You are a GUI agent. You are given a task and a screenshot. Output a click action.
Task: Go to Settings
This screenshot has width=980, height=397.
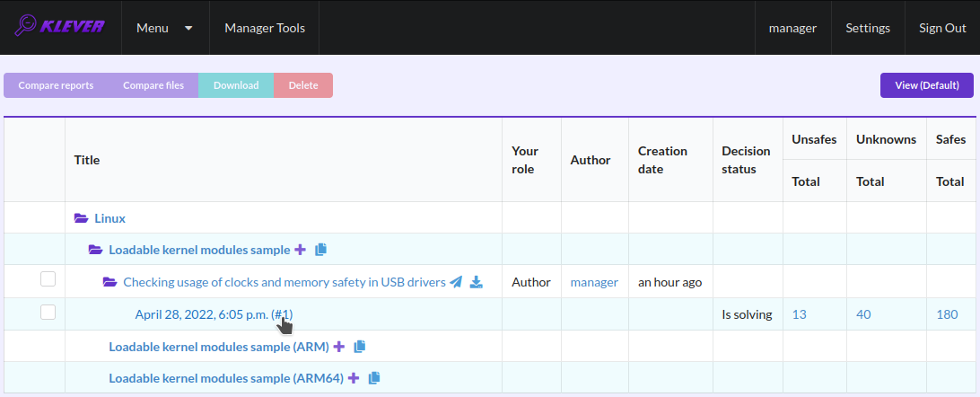(x=868, y=28)
